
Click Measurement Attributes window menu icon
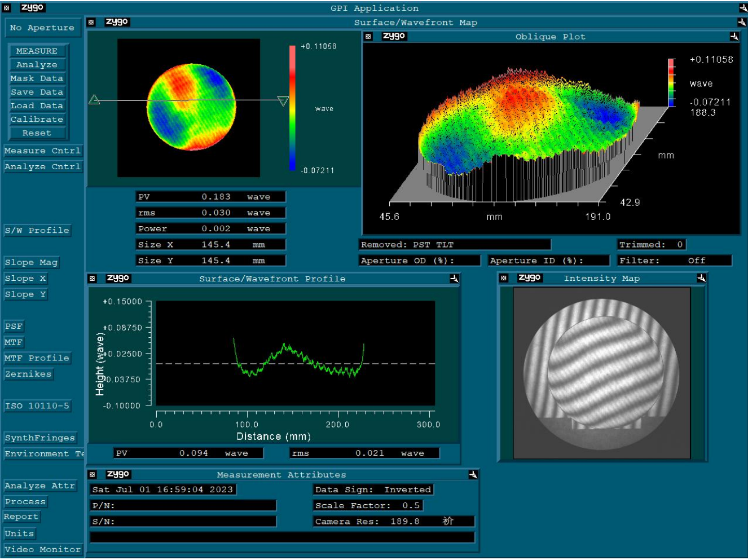coord(92,475)
